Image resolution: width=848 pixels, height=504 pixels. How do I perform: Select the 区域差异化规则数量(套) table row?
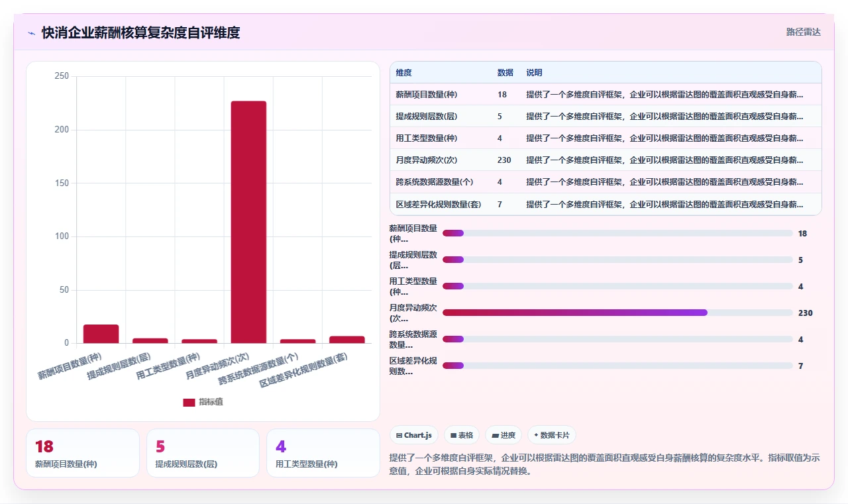coord(606,204)
